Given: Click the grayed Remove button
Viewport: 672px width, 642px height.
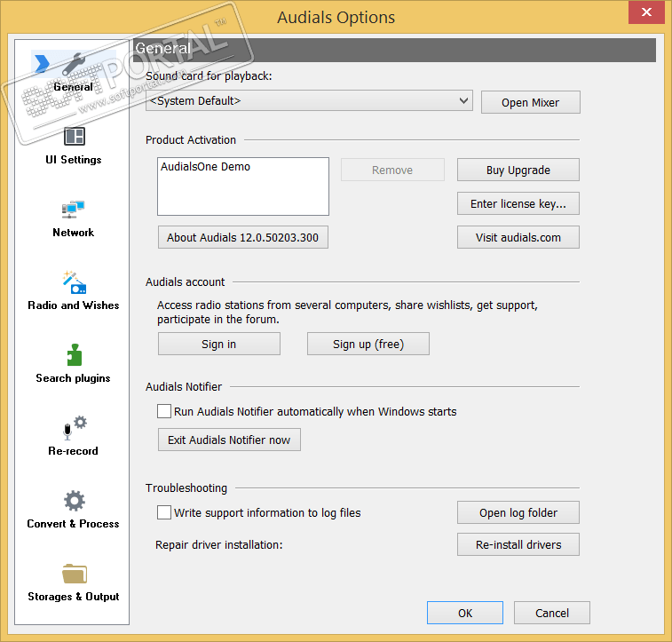Looking at the screenshot, I should pos(392,170).
